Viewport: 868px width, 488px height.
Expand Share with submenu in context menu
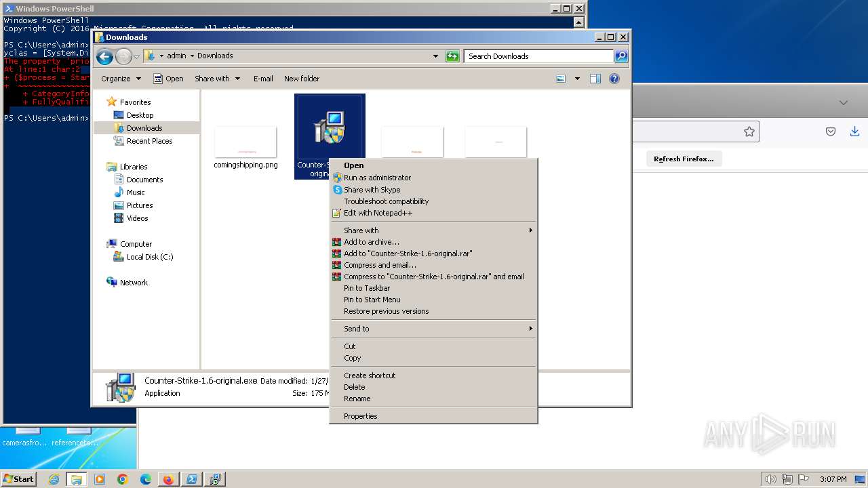point(433,230)
